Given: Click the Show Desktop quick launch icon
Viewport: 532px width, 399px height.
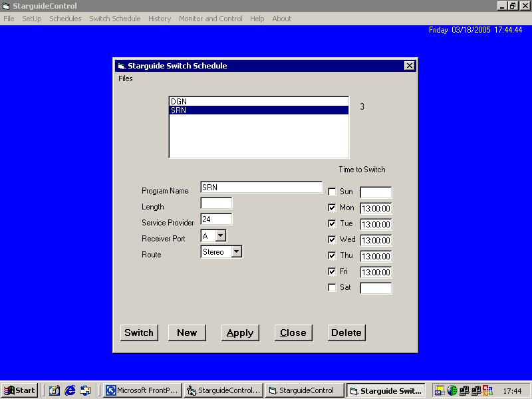Looking at the screenshot, I should 55,390.
